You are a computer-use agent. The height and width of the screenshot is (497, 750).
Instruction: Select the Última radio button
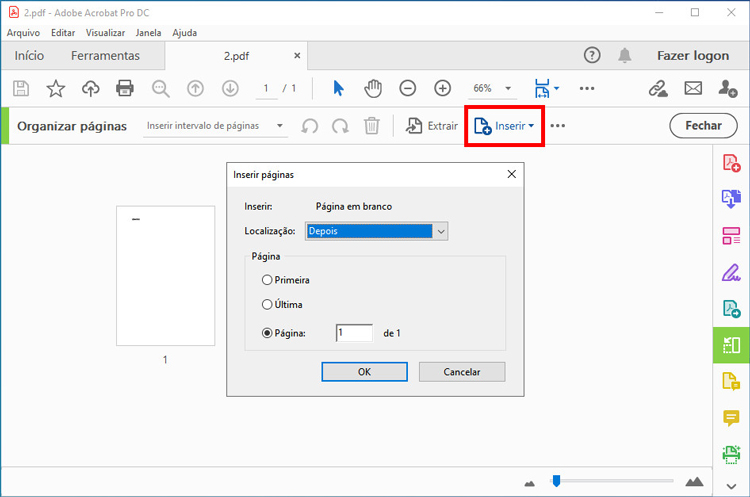click(267, 304)
